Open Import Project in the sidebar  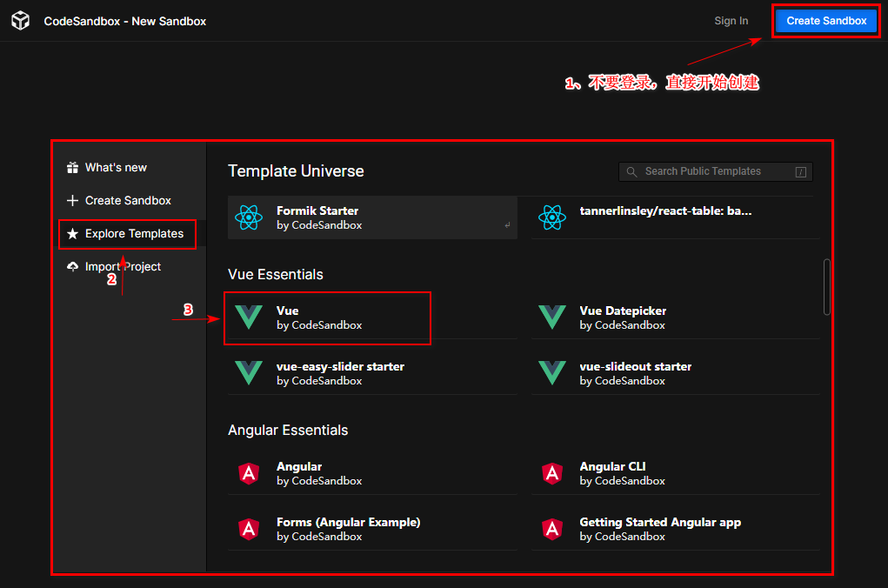pos(123,266)
